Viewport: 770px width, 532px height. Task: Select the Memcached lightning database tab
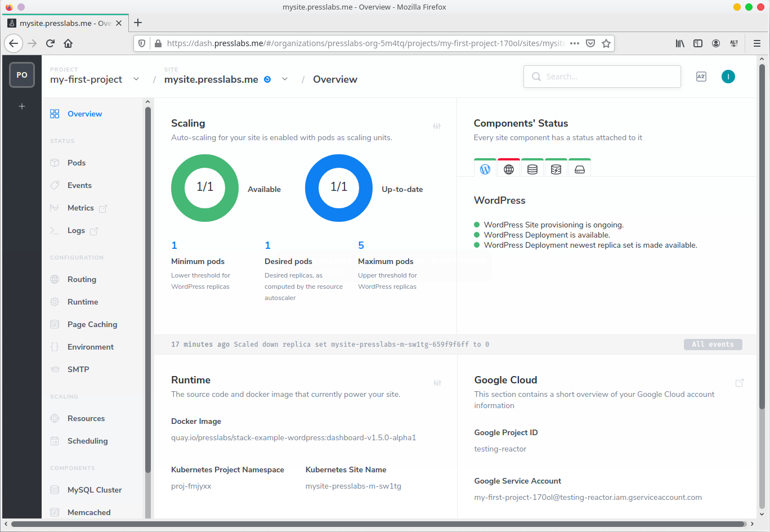(x=556, y=169)
